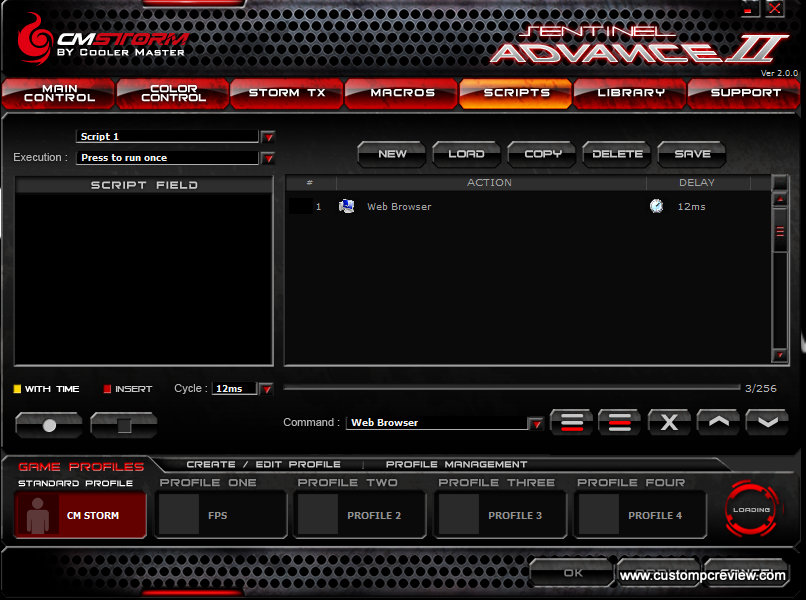This screenshot has width=806, height=600.
Task: Open the Macros tab
Action: [402, 93]
